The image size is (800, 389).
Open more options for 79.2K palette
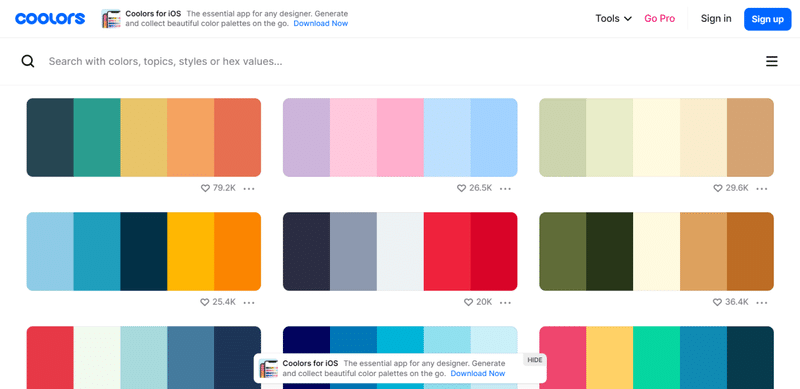pyautogui.click(x=248, y=189)
